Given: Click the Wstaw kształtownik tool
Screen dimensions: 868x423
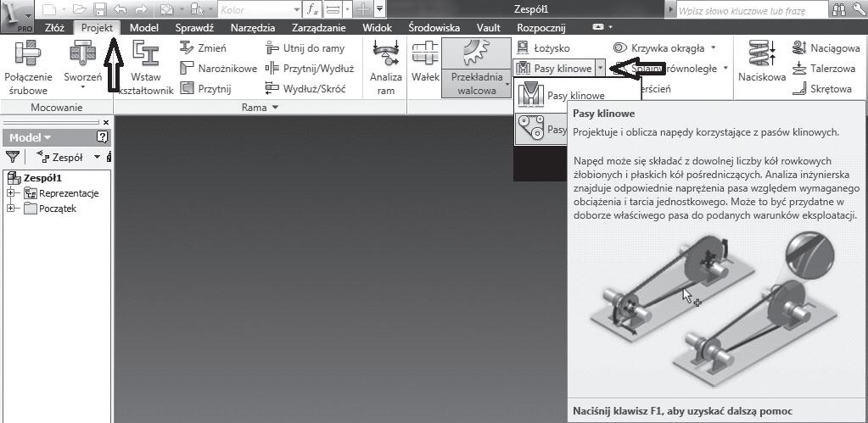Looking at the screenshot, I should pos(146,69).
